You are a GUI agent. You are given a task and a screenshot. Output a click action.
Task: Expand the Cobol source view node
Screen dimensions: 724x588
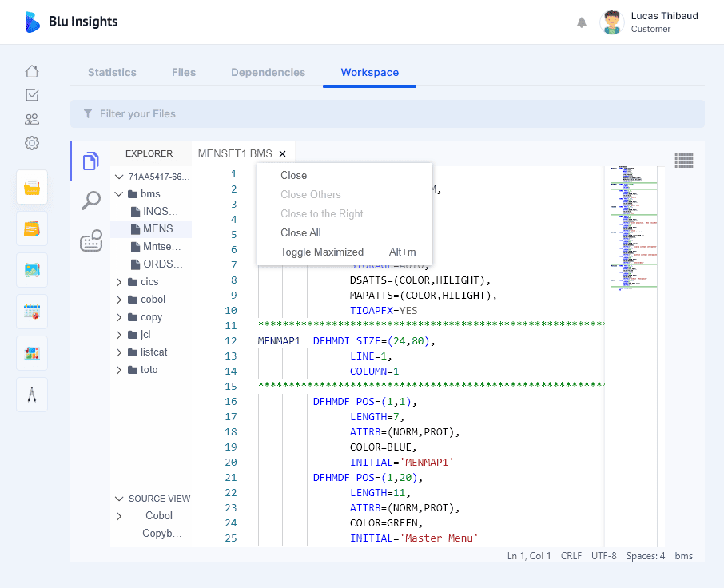pos(119,516)
